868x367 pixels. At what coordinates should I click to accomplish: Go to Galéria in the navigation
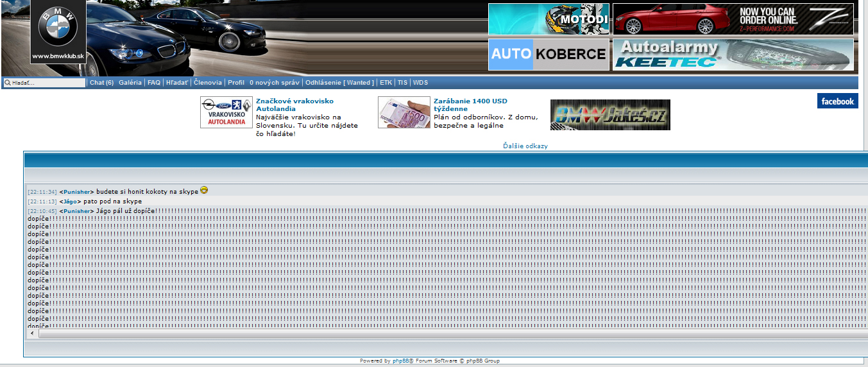130,83
